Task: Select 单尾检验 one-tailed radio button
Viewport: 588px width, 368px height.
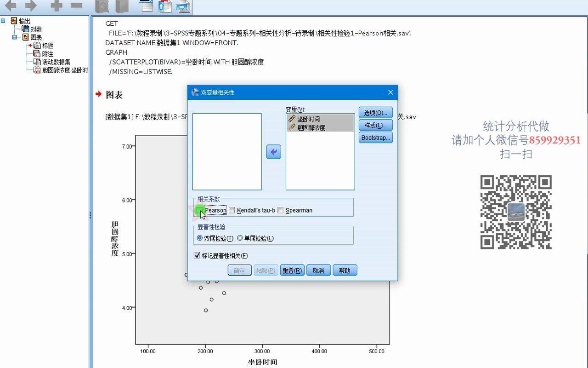Action: (240, 238)
